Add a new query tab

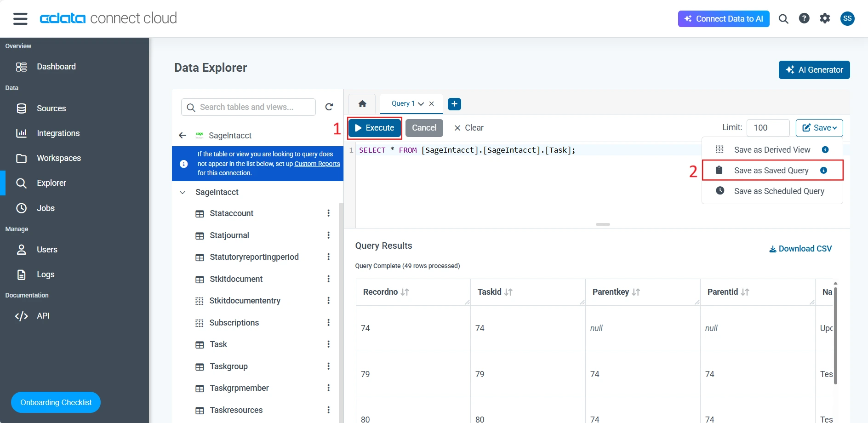click(454, 104)
